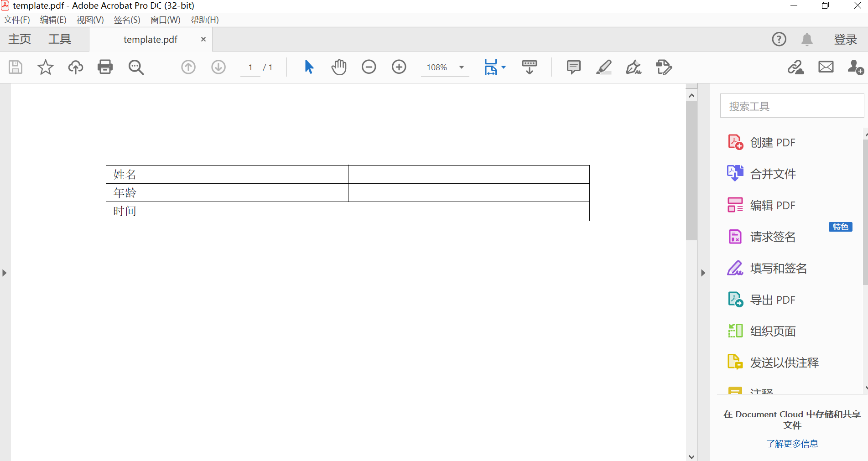Zoom out with the minus icon
The height and width of the screenshot is (461, 868).
coord(369,67)
